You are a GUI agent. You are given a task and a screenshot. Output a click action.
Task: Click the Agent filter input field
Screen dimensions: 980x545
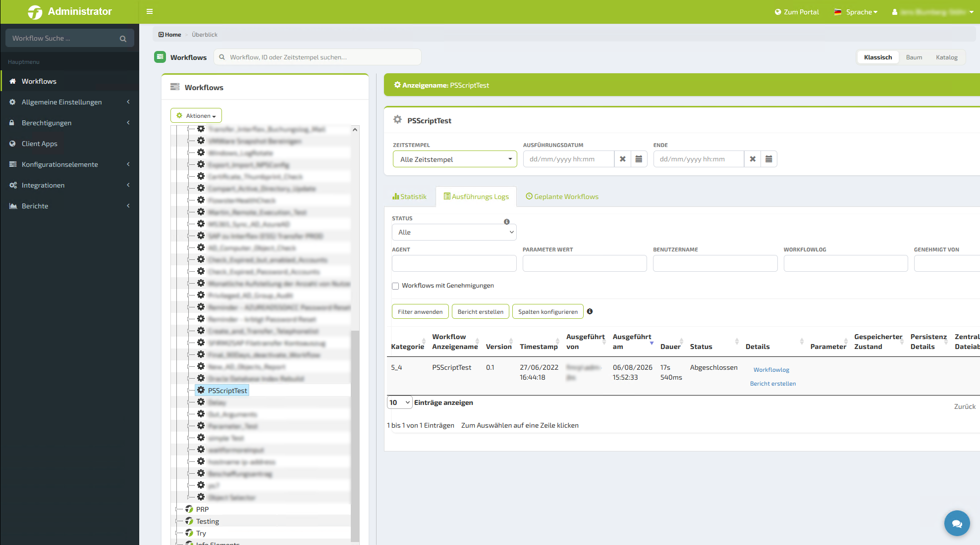click(x=454, y=263)
